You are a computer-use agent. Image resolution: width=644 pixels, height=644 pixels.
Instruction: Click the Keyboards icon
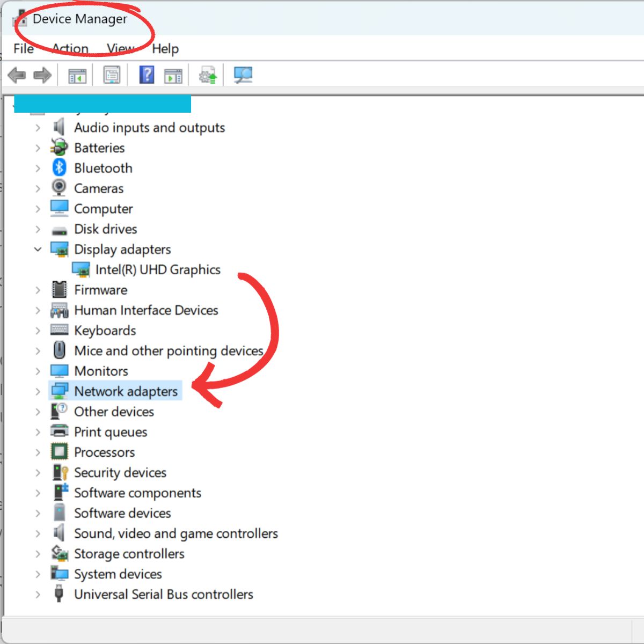[x=59, y=330]
